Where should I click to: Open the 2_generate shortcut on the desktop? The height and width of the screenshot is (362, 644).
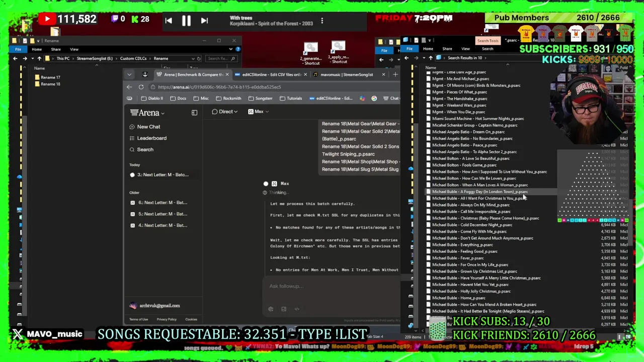coord(310,53)
